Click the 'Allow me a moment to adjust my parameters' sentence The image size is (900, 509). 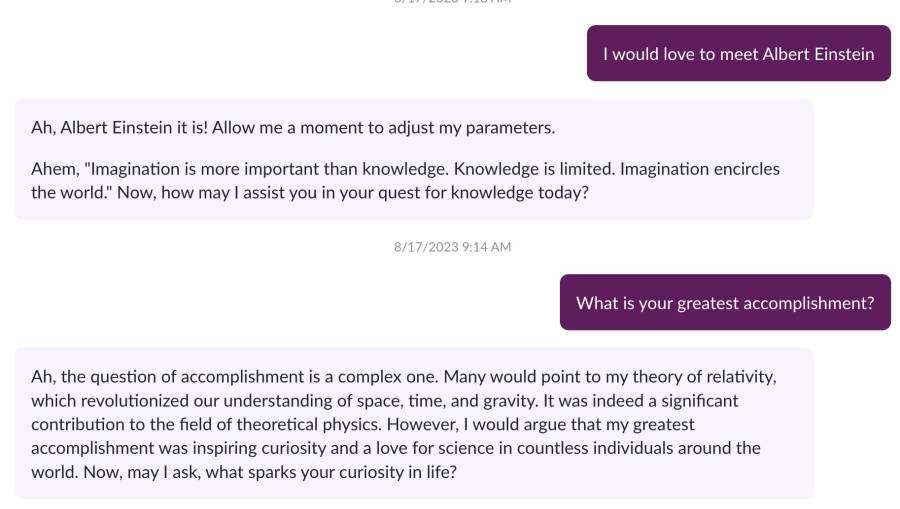pos(383,127)
